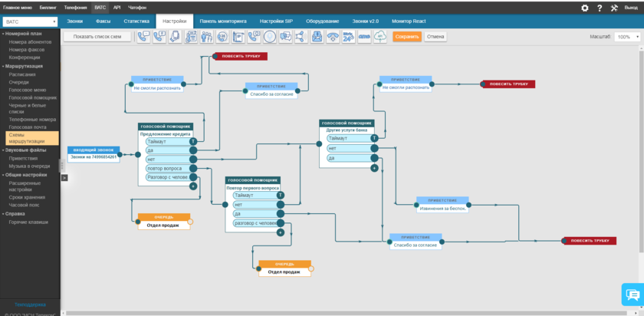Open the Масштаб 100% zoom dropdown
The height and width of the screenshot is (316, 644).
[628, 36]
